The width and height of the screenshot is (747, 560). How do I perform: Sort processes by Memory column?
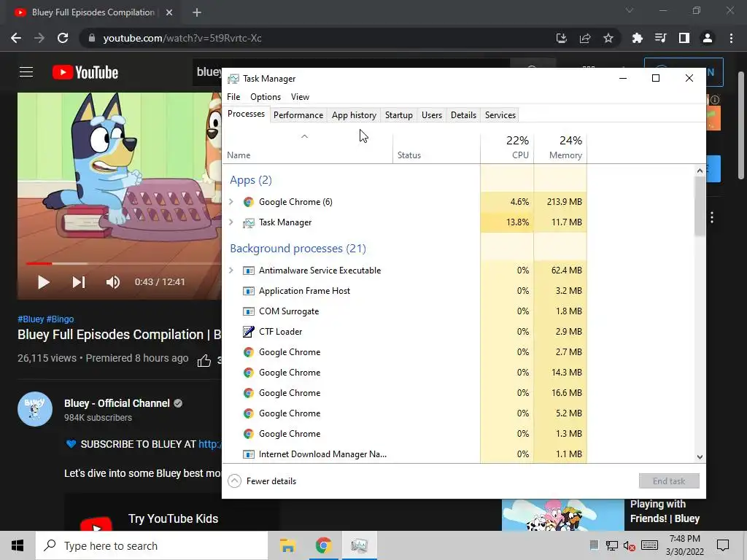[x=560, y=147]
